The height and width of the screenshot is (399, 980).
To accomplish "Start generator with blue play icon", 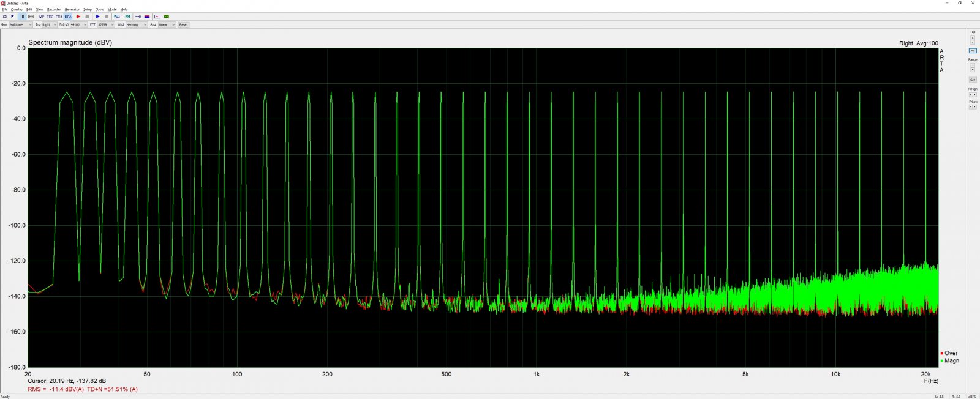I will coord(97,17).
